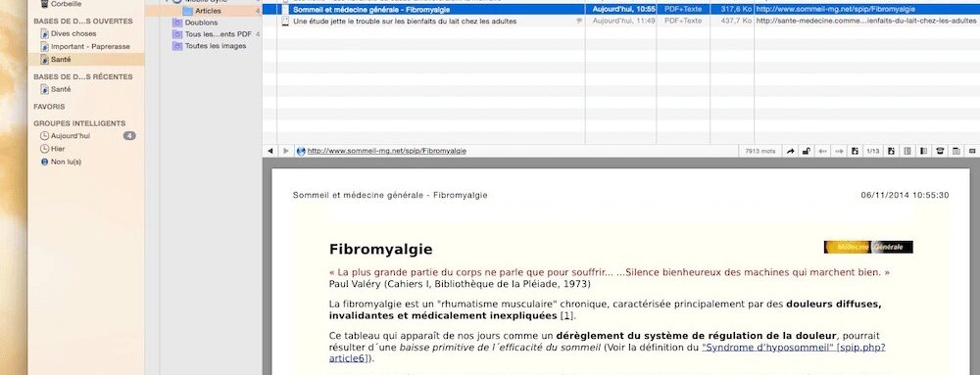980x375 pixels.
Task: Click the Médecine Générale banner image
Action: [x=868, y=247]
